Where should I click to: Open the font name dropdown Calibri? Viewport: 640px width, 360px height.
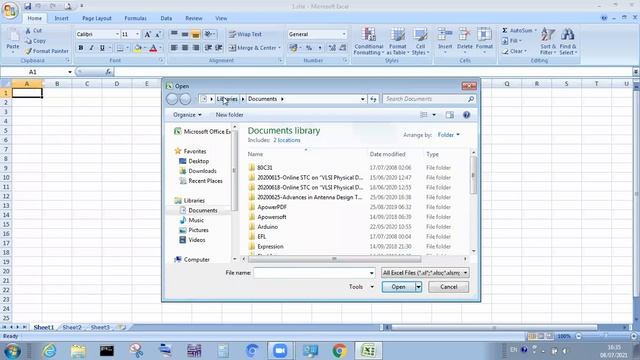coord(117,34)
